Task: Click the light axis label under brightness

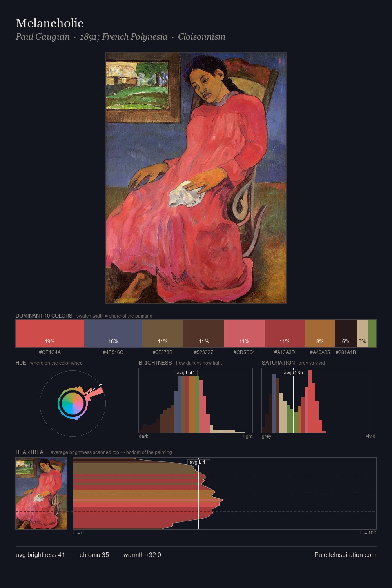Action: 248,436
